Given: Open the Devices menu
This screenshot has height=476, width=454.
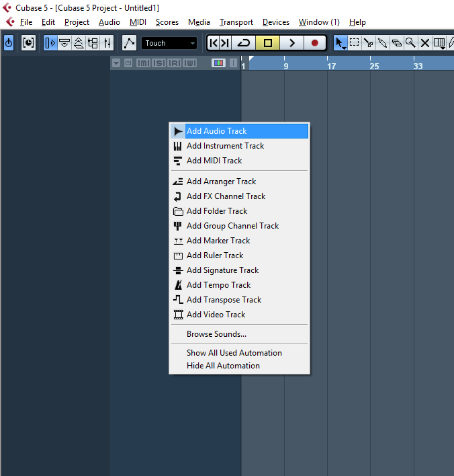Looking at the screenshot, I should [x=276, y=22].
